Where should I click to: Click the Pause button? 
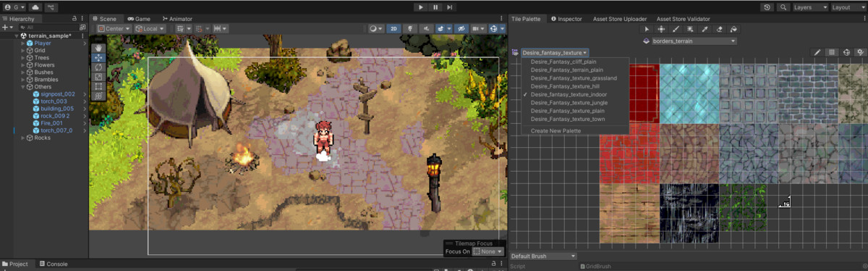click(x=435, y=7)
